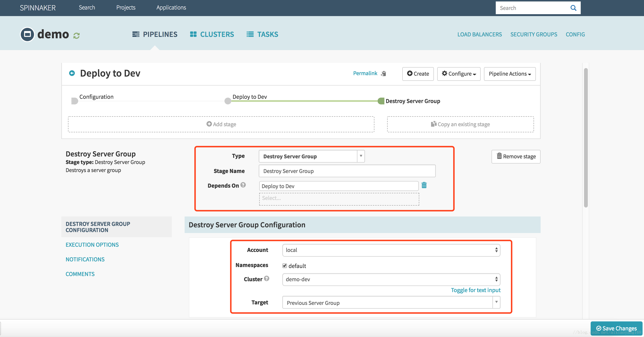Select the Configuration stage marker in pipeline graph
This screenshot has width=644, height=337.
[75, 101]
